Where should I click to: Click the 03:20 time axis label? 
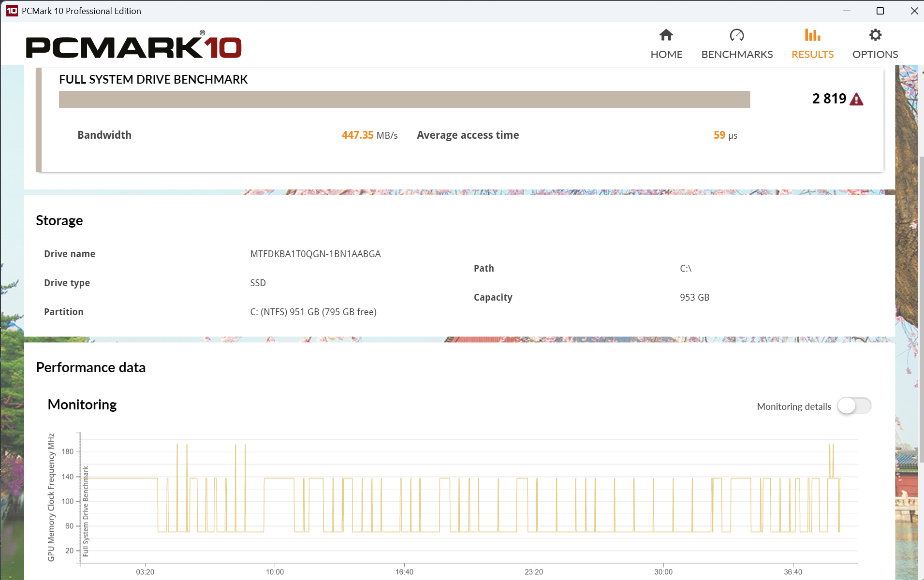tap(145, 572)
